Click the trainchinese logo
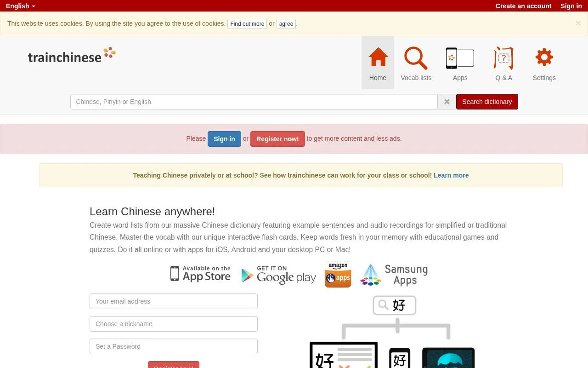Viewport: 588px width, 368px height. 72,55
